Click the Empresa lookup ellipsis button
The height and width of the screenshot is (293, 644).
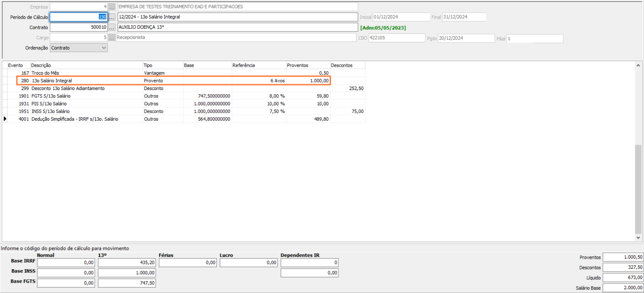pos(112,7)
